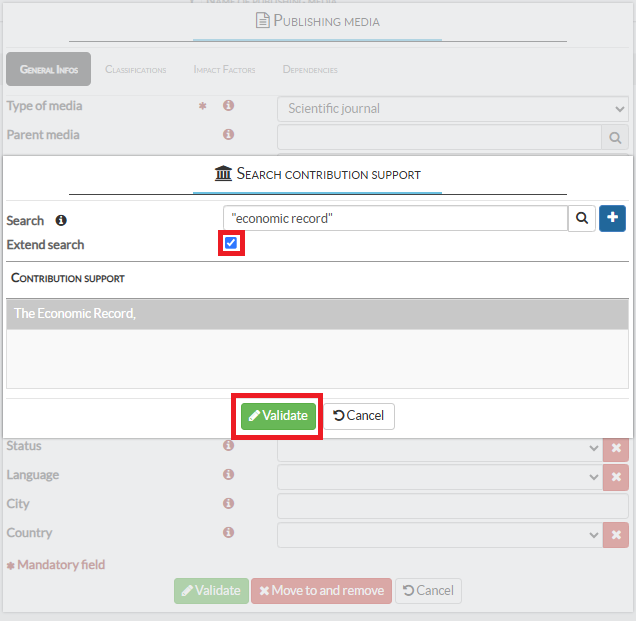Open the Type of media dropdown
The height and width of the screenshot is (621, 636).
(452, 108)
